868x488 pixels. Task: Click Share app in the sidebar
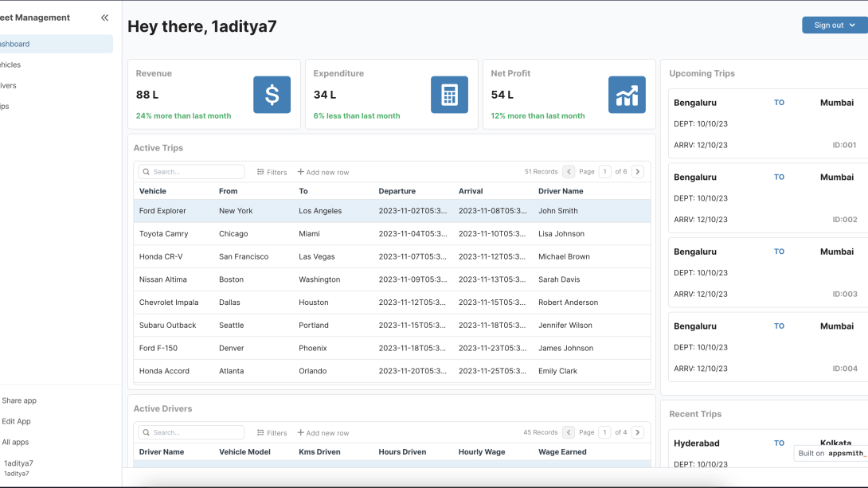point(19,400)
